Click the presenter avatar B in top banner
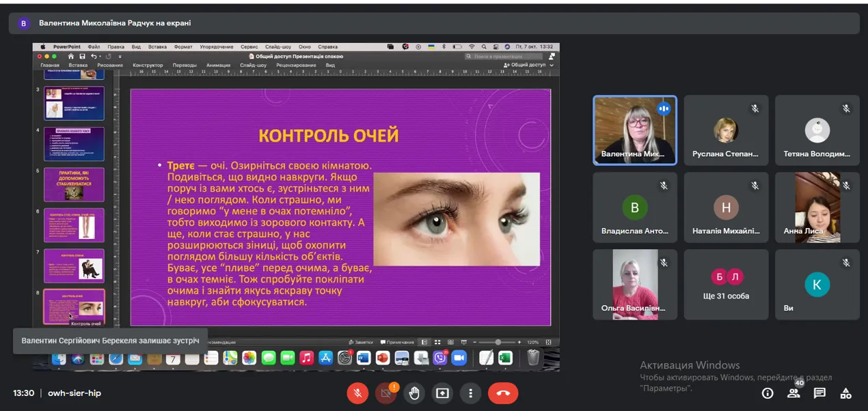 24,23
